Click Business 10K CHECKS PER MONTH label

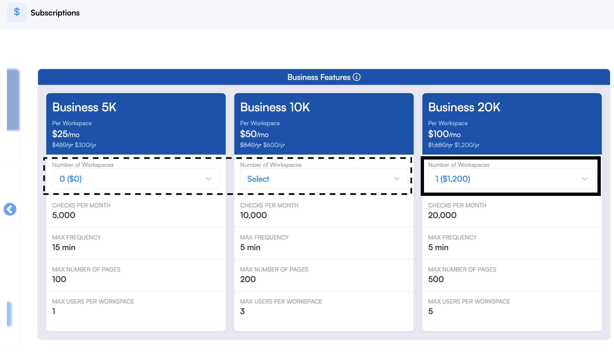coord(269,205)
